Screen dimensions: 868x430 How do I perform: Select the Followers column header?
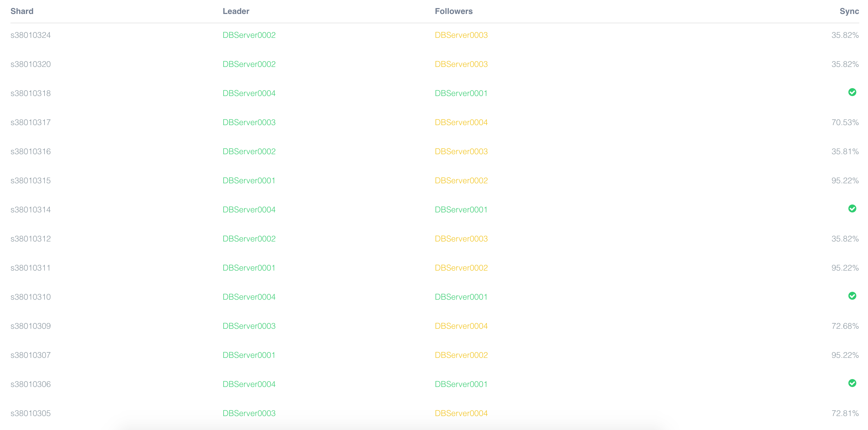click(454, 11)
